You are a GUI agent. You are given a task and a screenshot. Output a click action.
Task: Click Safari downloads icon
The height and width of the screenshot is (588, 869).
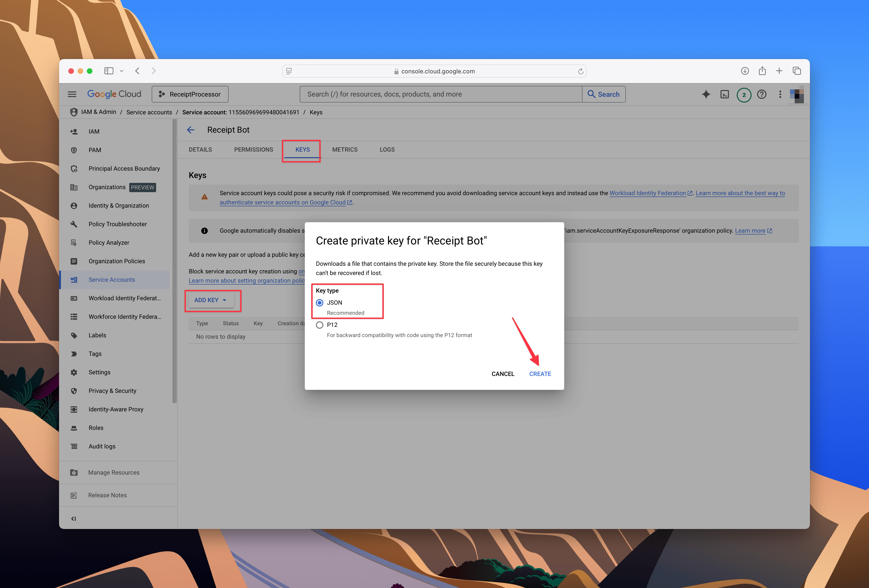[744, 71]
